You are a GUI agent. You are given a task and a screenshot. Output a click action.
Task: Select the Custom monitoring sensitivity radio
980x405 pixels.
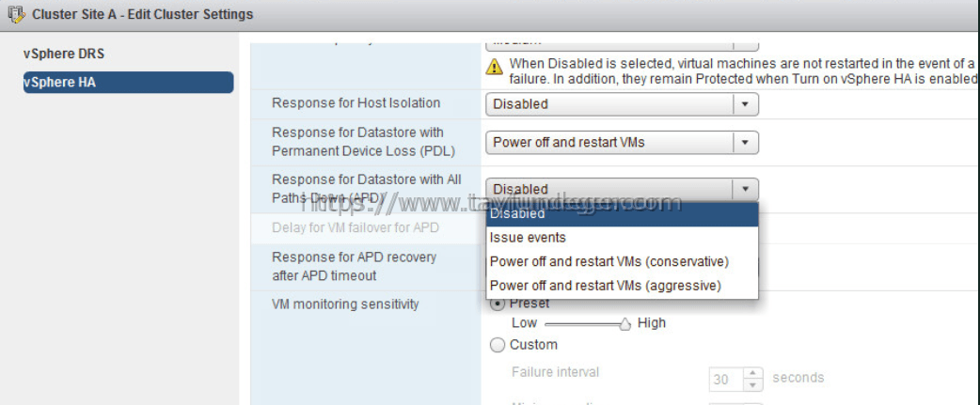(x=498, y=345)
